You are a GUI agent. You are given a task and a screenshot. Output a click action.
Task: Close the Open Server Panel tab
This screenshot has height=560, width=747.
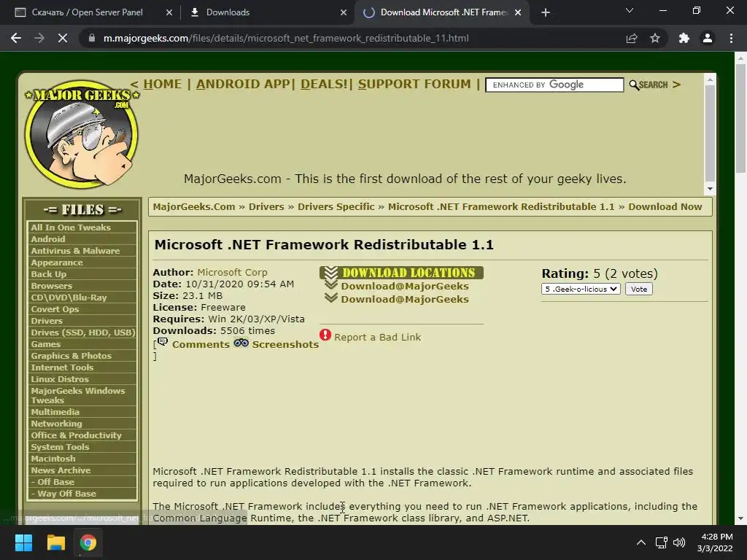[169, 12]
